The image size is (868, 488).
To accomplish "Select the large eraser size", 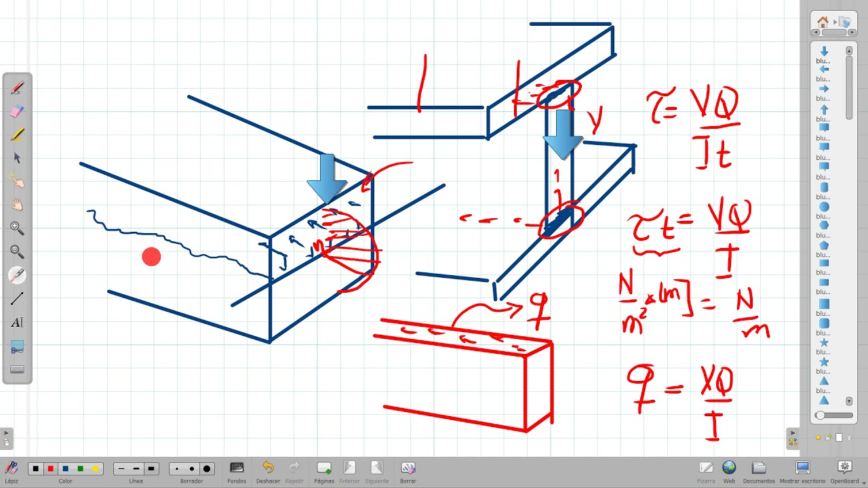I will (x=207, y=469).
